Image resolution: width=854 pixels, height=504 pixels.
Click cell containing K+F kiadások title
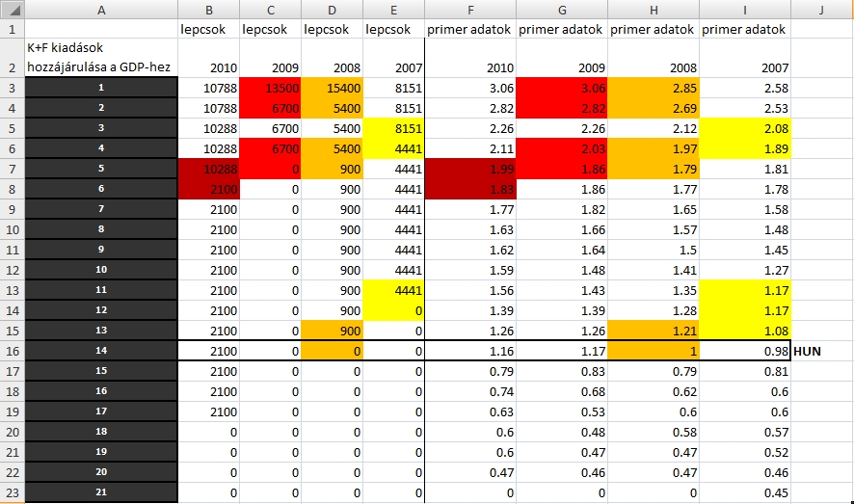tap(100, 58)
